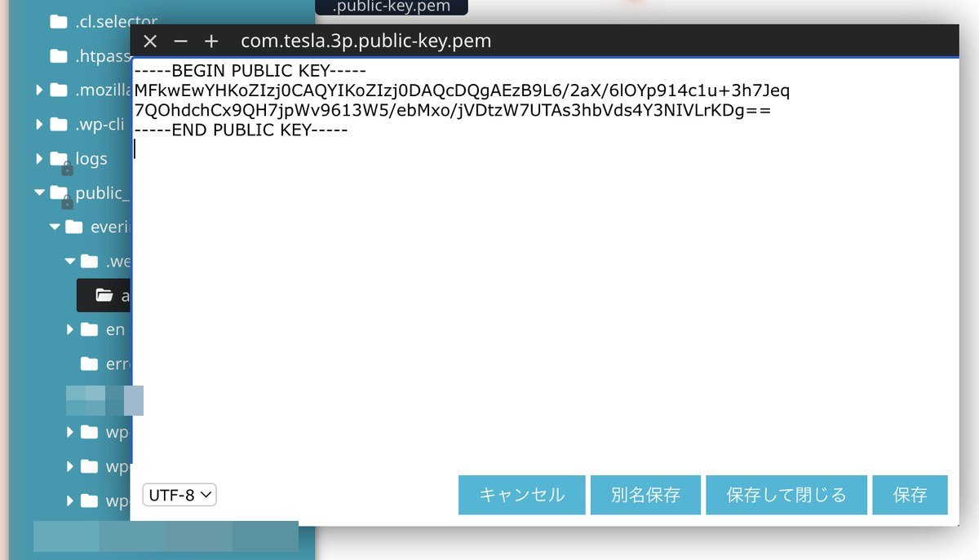Screen dimensions: 979x560
Task: Collapse the everi folder arrow
Action: tap(55, 227)
